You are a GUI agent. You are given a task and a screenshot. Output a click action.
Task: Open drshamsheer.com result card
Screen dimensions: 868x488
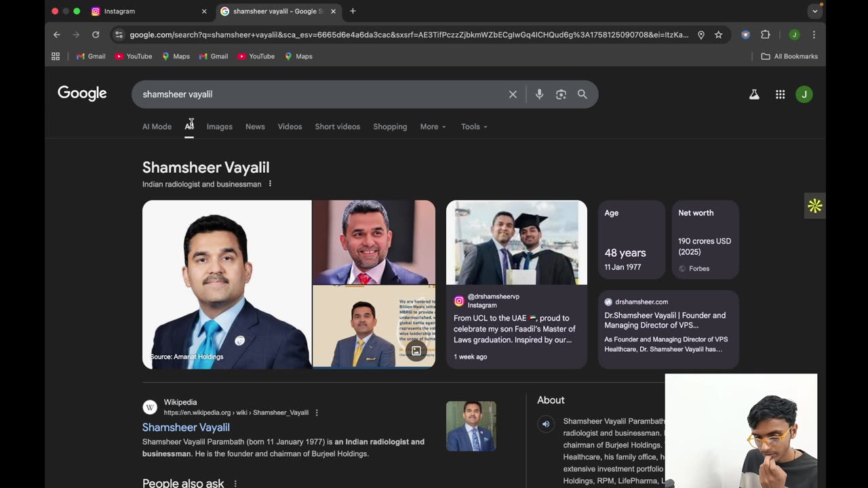click(668, 329)
